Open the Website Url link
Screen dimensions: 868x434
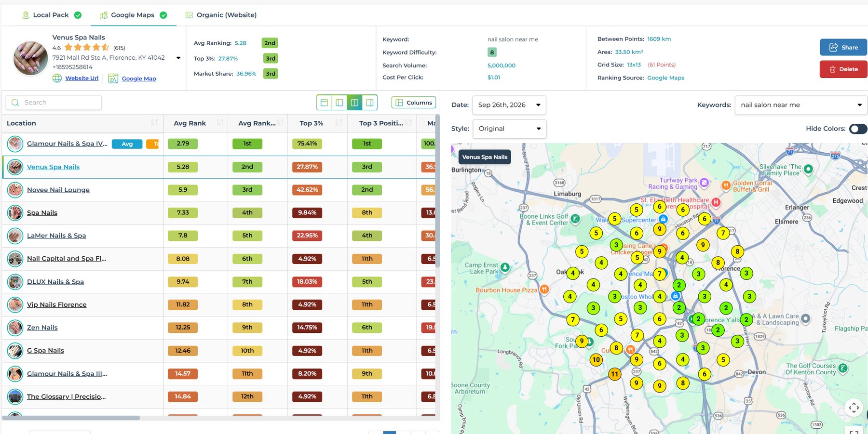point(81,78)
